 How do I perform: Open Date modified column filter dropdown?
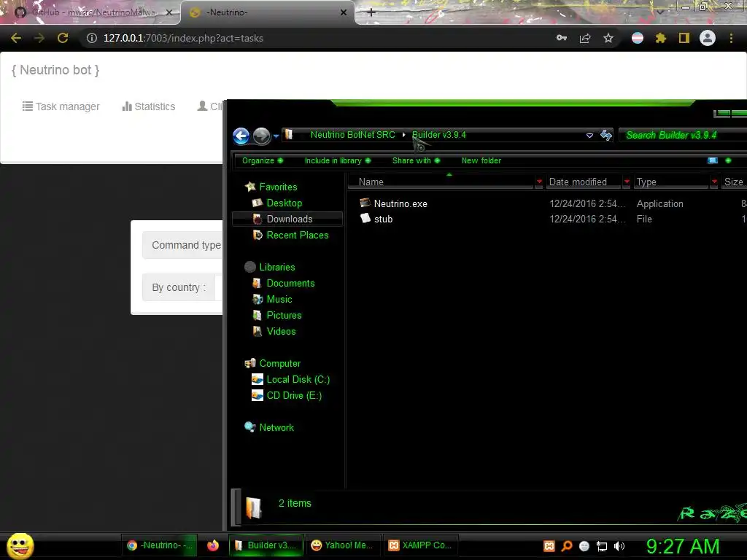coord(627,182)
